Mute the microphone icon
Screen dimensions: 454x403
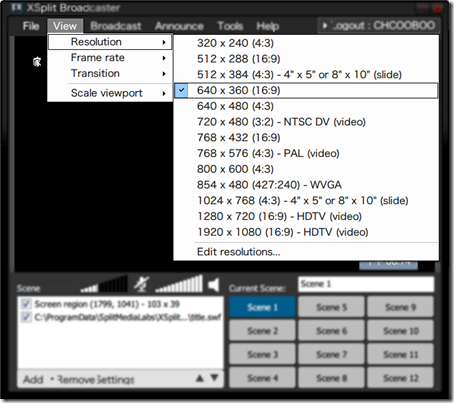(141, 284)
